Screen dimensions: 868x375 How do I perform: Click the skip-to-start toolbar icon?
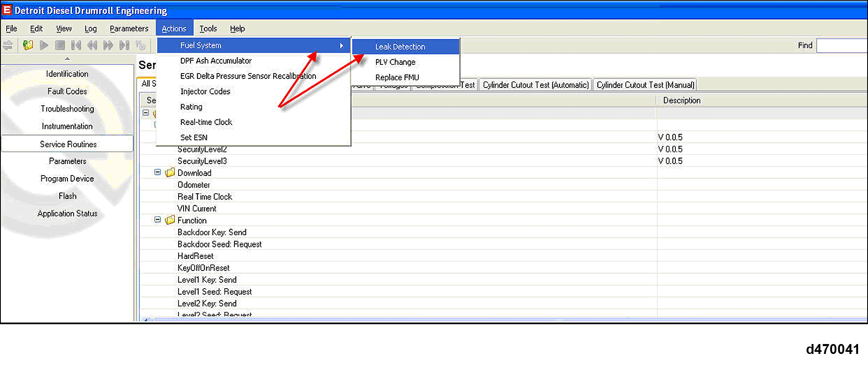[76, 45]
